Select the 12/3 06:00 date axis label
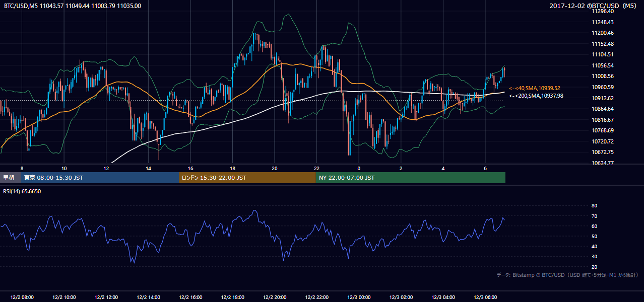This screenshot has height=302, width=644. [485, 297]
